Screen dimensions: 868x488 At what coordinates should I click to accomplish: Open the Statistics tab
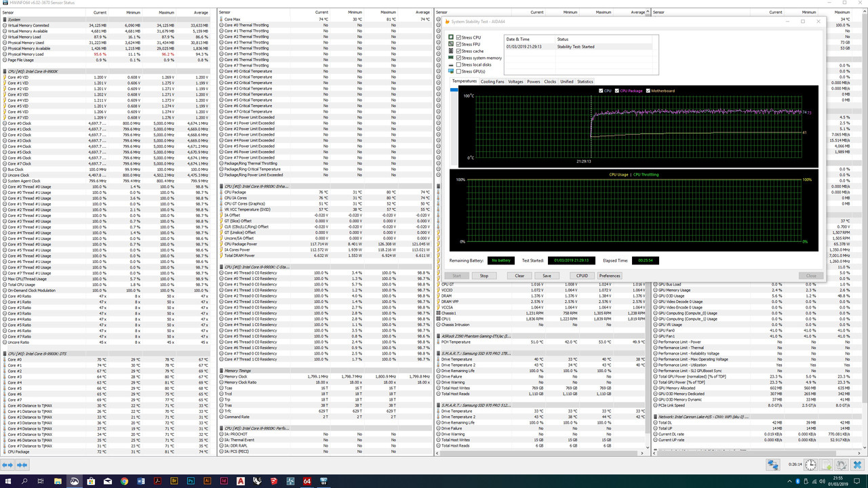coord(585,81)
